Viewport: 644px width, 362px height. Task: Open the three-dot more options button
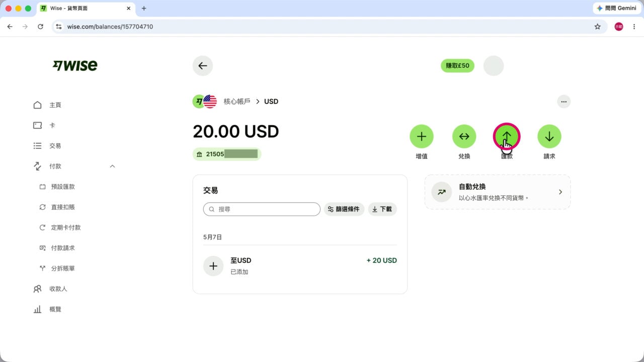(x=564, y=102)
